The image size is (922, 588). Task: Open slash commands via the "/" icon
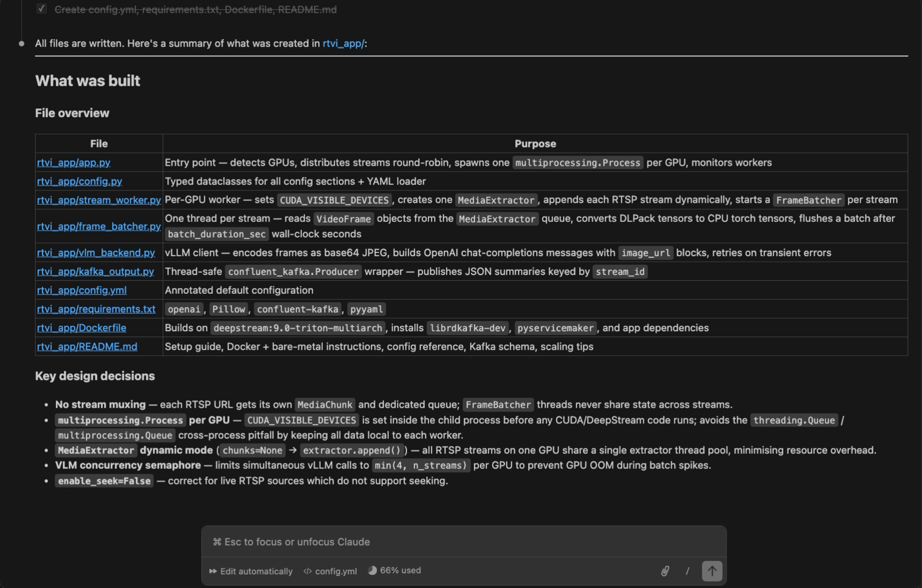pos(687,571)
